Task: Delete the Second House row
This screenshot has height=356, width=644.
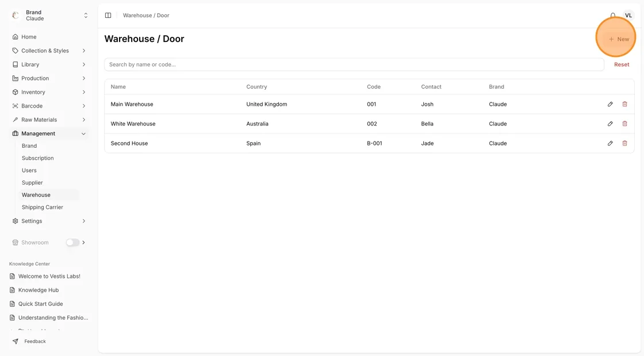Action: [x=624, y=143]
